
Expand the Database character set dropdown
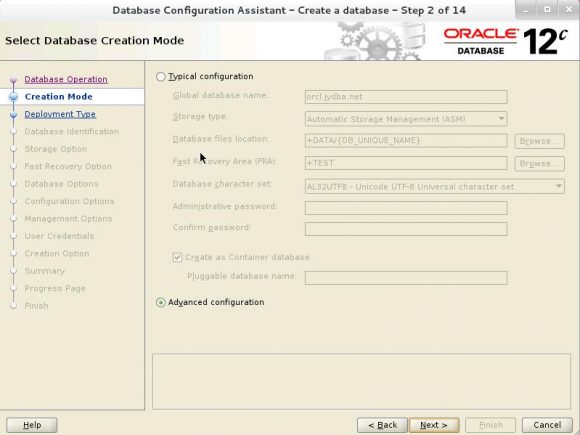435,187
